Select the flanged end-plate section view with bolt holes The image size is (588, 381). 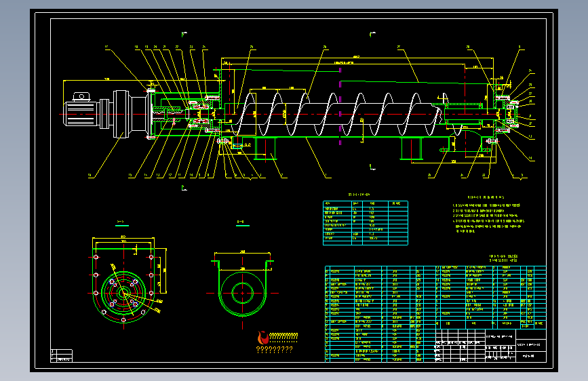click(123, 286)
